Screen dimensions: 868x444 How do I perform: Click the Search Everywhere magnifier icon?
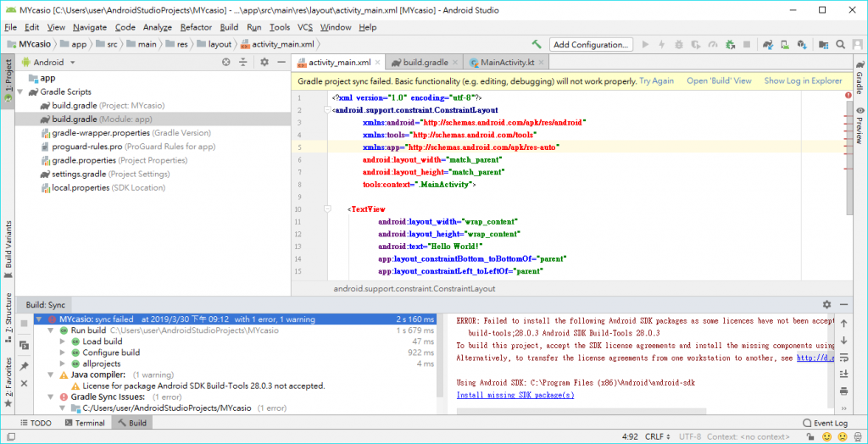(840, 44)
